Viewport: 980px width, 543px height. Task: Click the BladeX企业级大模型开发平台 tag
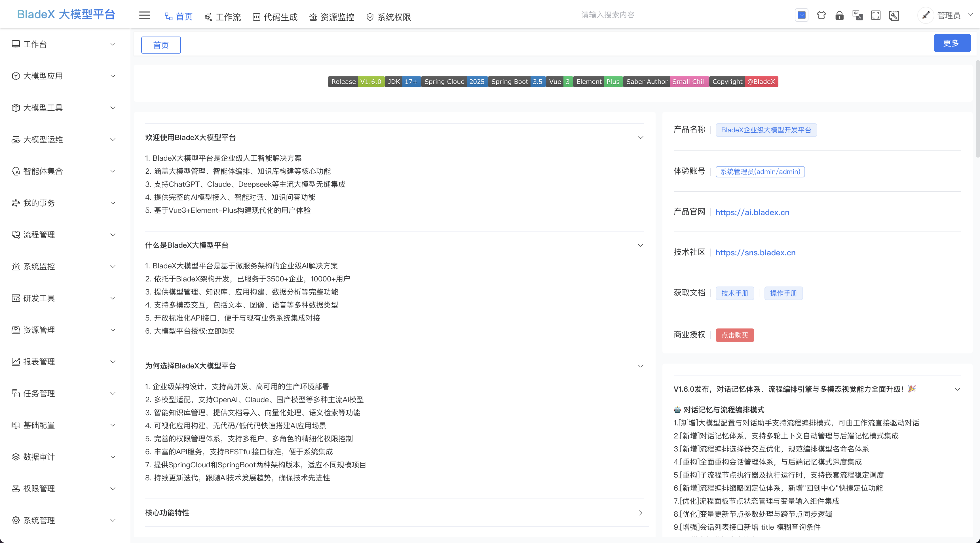(x=766, y=130)
